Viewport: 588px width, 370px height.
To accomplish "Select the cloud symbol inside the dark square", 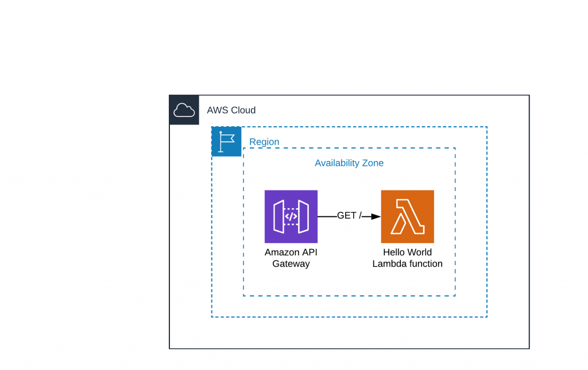I will pyautogui.click(x=184, y=109).
